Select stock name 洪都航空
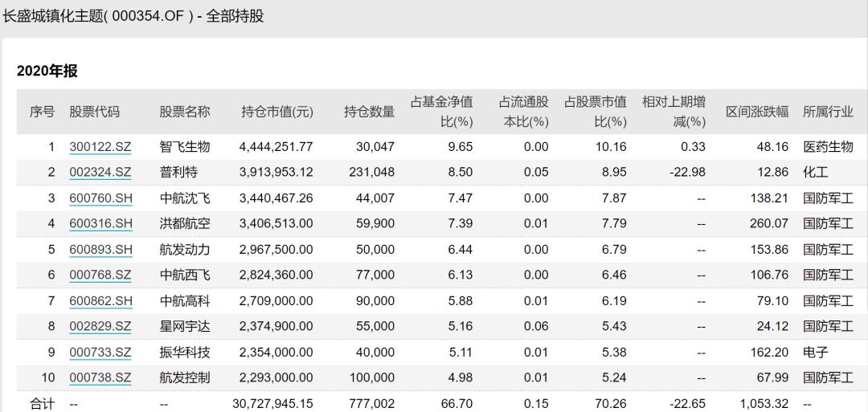The width and height of the screenshot is (868, 412). click(185, 224)
